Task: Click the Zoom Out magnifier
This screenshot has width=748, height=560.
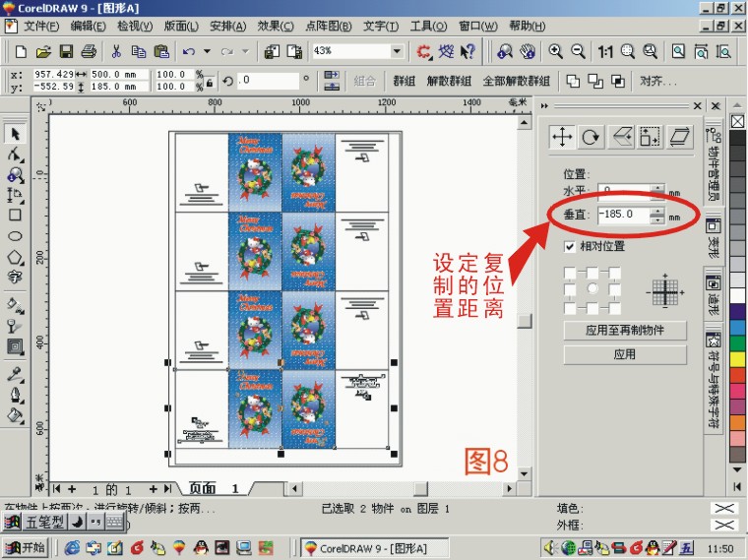Action: point(578,51)
